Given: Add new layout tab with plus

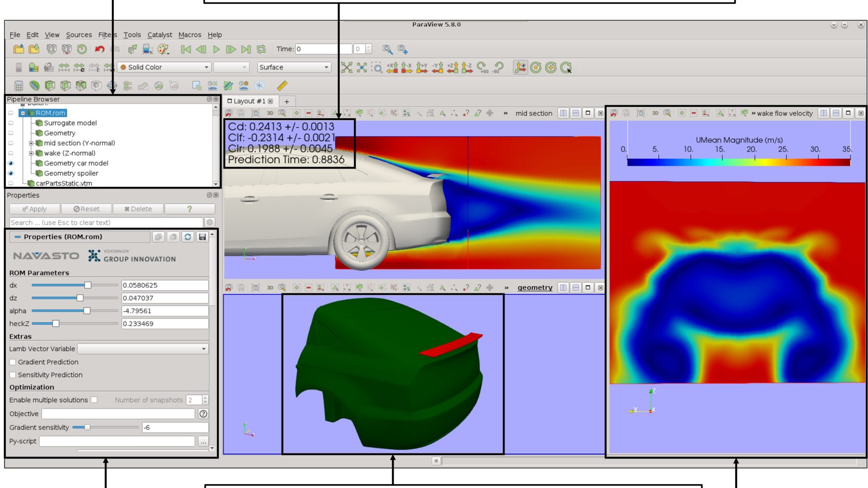Looking at the screenshot, I should click(287, 101).
